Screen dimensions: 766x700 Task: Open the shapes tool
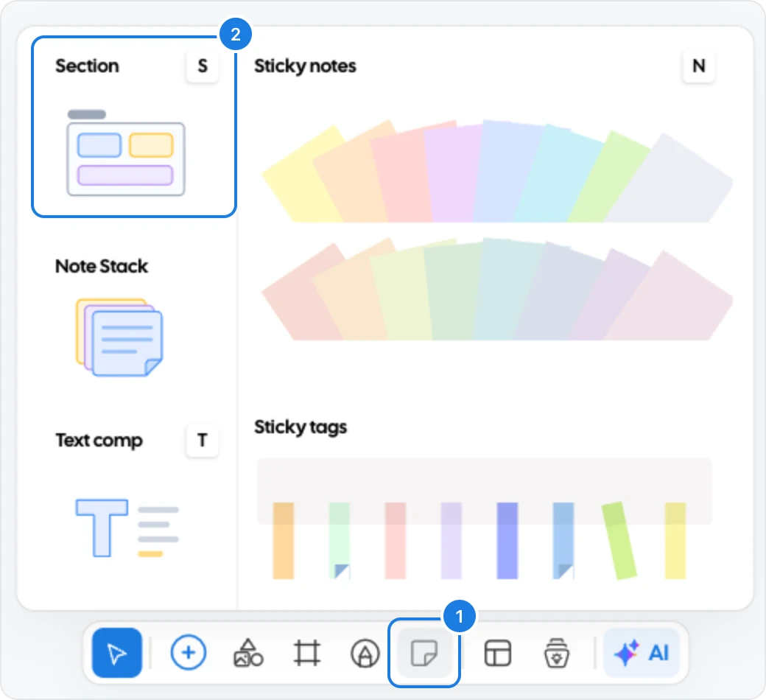tap(248, 653)
